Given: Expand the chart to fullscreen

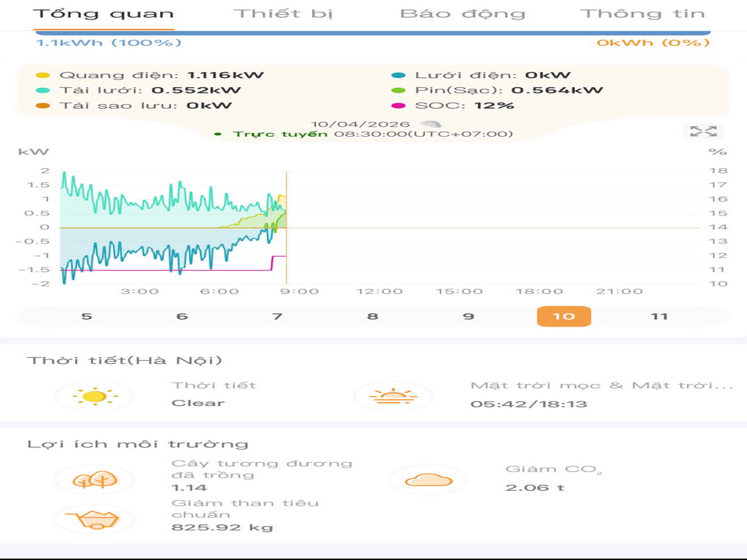Looking at the screenshot, I should [703, 131].
